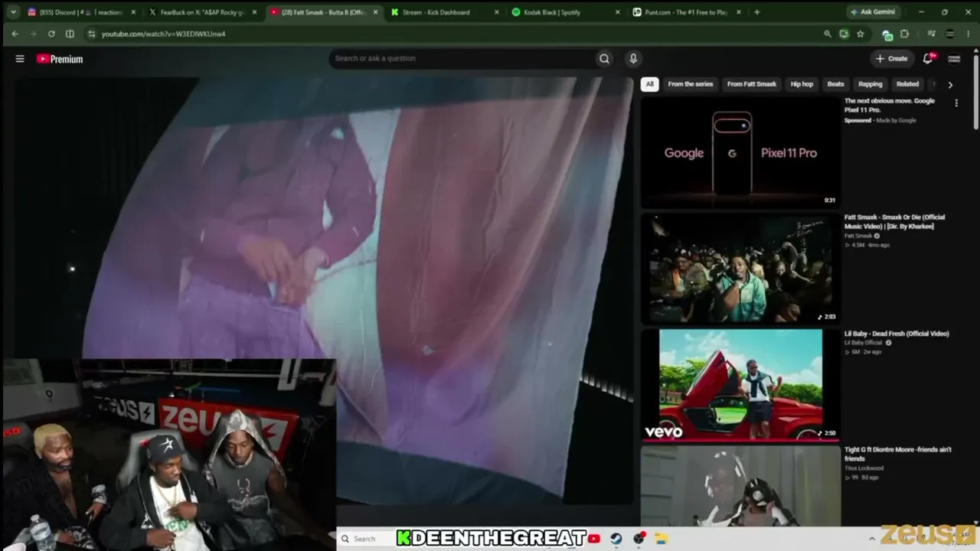Start voice search with the microphone icon
This screenshot has height=551, width=980.
pyautogui.click(x=633, y=58)
